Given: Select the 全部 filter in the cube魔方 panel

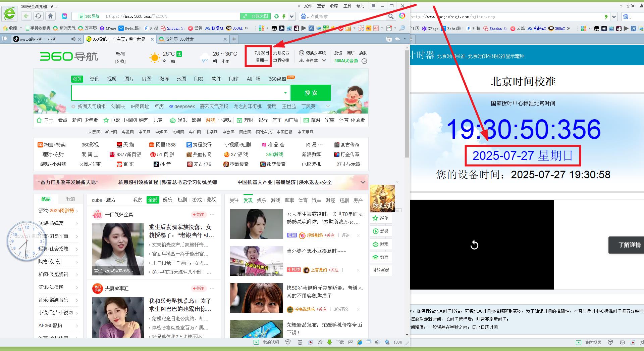Looking at the screenshot, I should click(153, 200).
